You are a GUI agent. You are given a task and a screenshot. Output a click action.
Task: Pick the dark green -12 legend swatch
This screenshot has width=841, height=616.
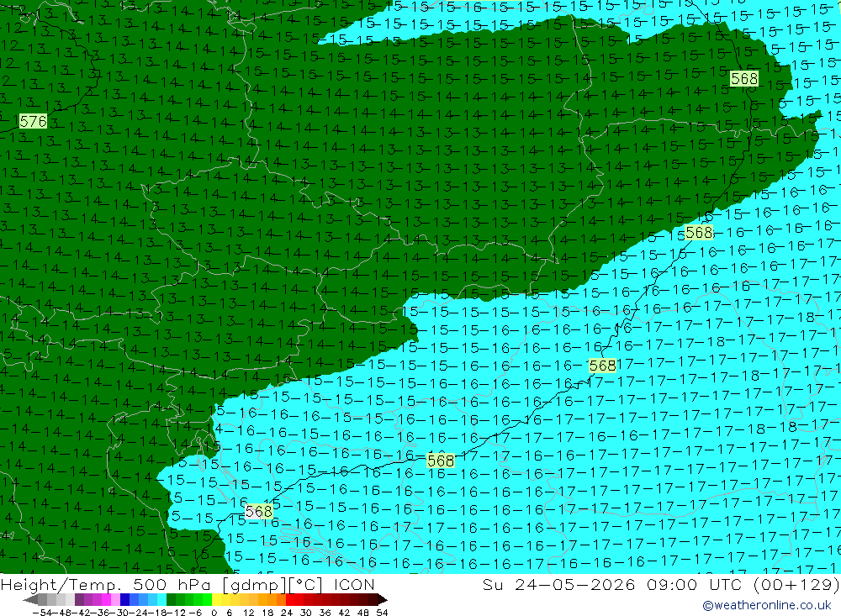(x=171, y=600)
